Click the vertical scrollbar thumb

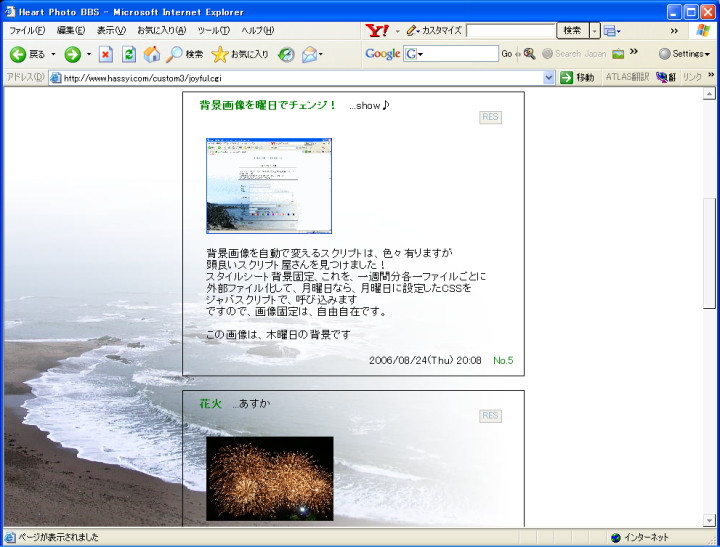(709, 254)
